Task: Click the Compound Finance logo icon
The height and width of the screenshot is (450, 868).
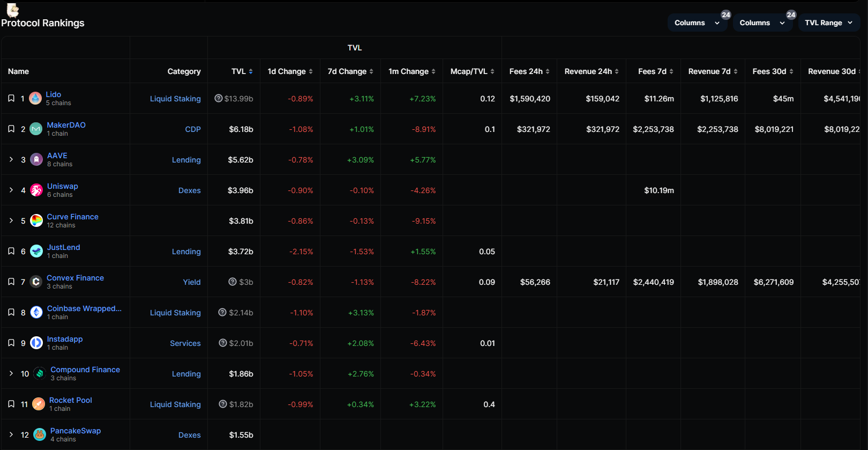Action: (x=40, y=373)
